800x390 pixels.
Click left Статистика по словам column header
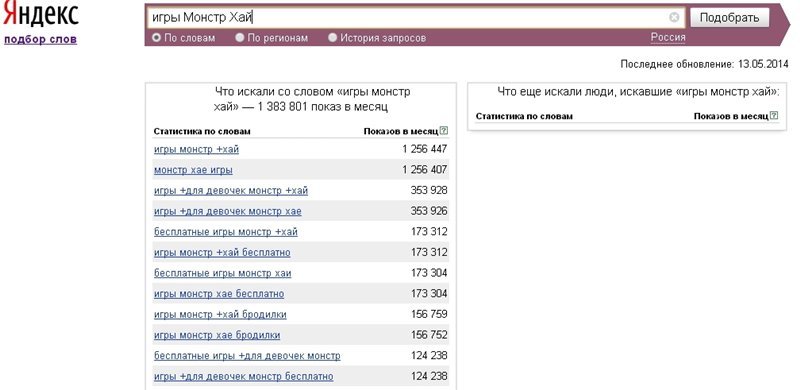click(202, 131)
